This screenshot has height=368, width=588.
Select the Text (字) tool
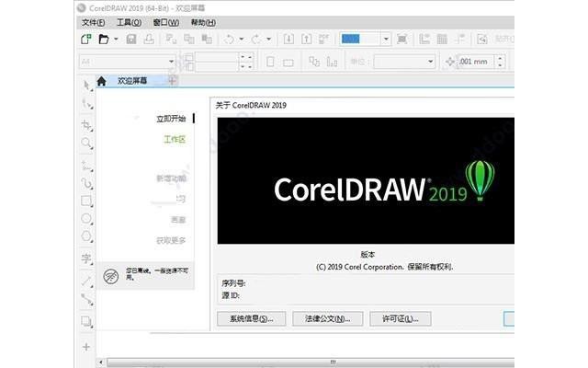pos(87,259)
